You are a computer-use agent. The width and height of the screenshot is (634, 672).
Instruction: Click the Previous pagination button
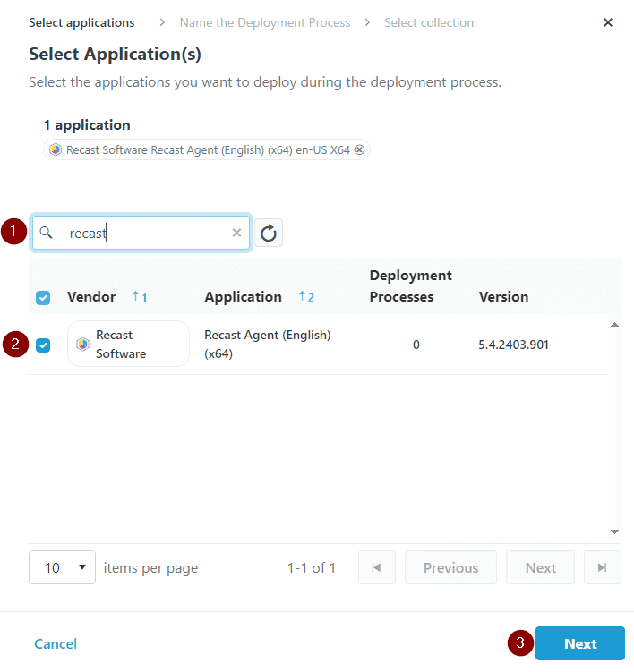(450, 567)
